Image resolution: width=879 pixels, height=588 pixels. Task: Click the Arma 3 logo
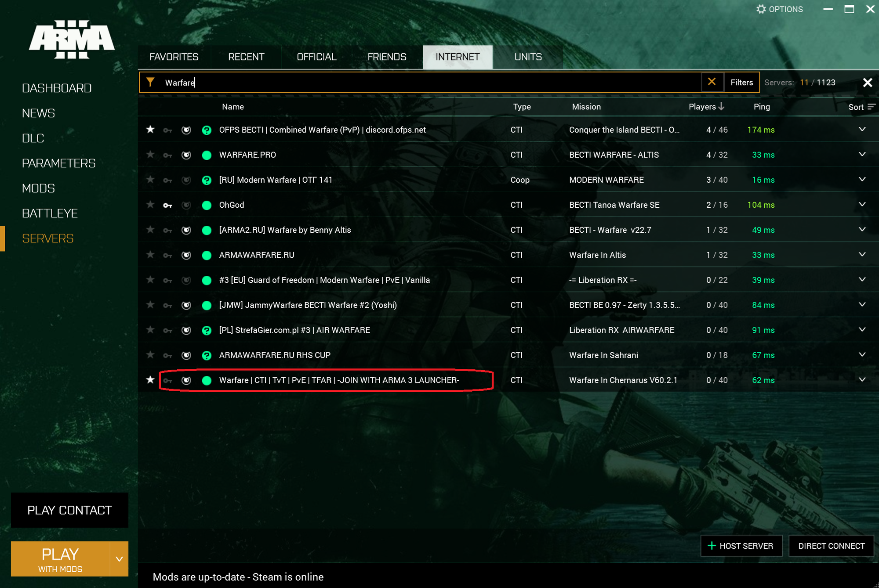[x=72, y=40]
